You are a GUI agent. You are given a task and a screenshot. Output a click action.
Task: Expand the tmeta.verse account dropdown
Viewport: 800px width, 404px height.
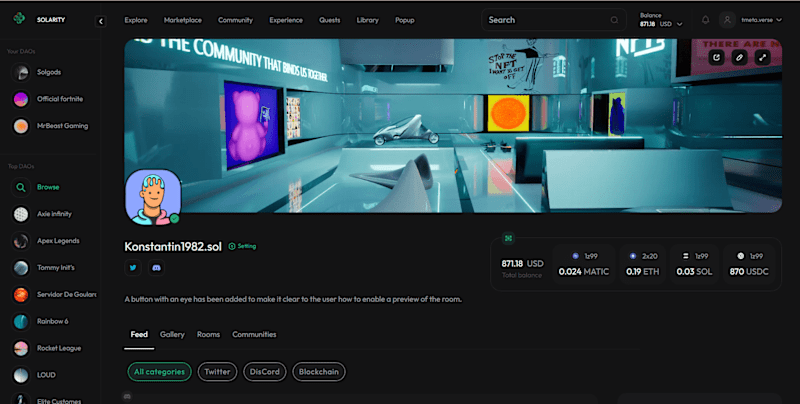pos(761,20)
